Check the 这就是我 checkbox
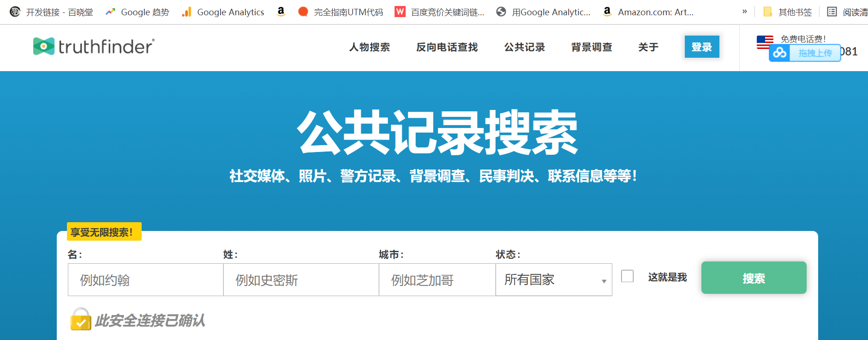Screen dimensions: 868x340 (628, 276)
